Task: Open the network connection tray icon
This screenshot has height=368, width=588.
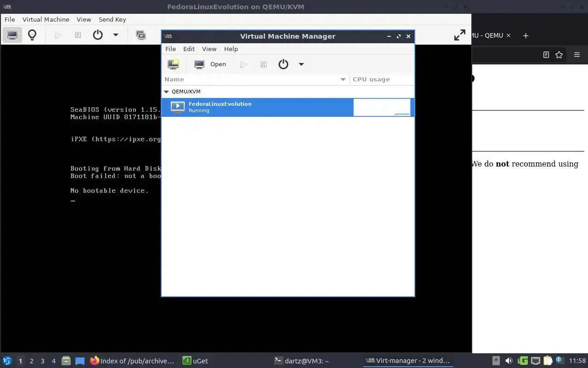Action: (535, 361)
